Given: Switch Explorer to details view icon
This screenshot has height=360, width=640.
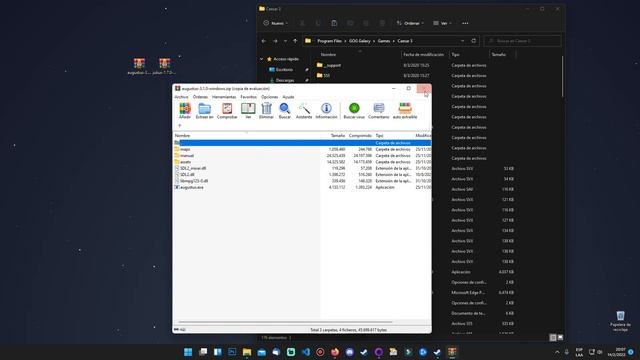Looking at the screenshot, I should (553, 338).
